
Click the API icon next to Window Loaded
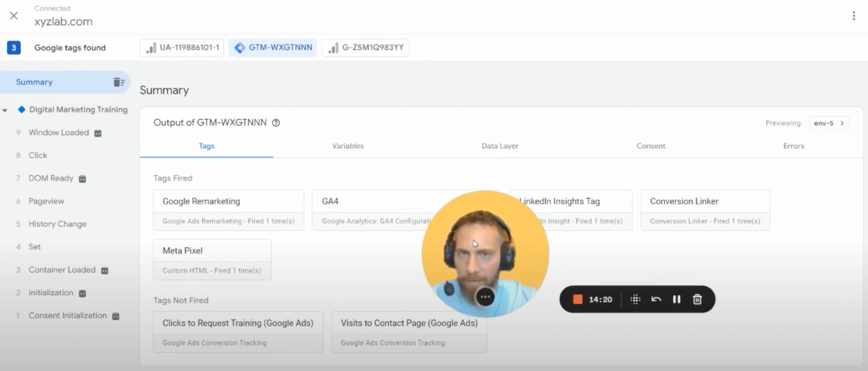pos(98,133)
